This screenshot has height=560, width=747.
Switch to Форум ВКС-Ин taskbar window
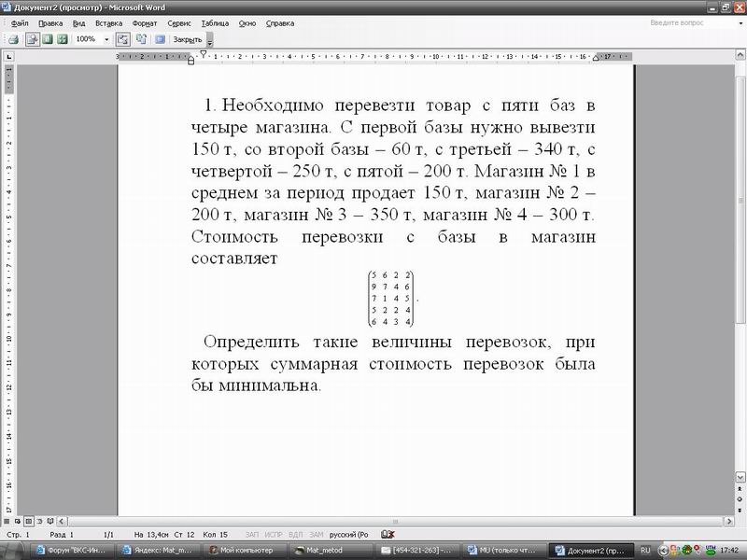pos(71,551)
